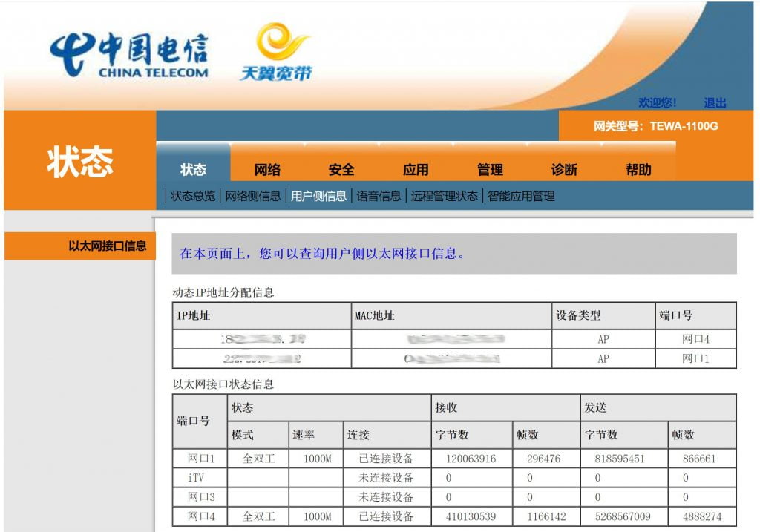Select the 应用 tab
The height and width of the screenshot is (532, 760).
[416, 169]
